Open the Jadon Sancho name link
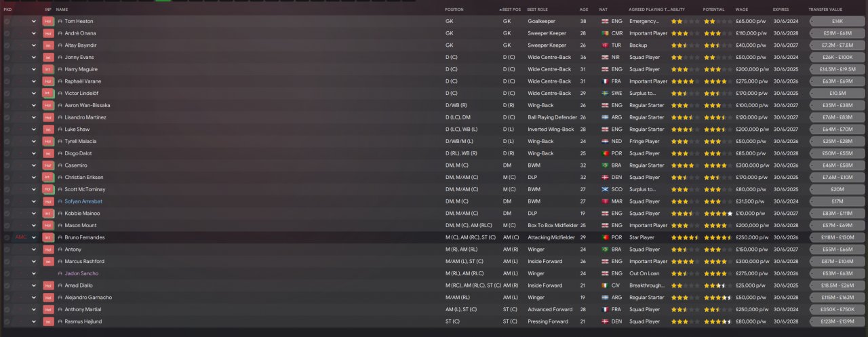868x337 pixels. pos(81,273)
